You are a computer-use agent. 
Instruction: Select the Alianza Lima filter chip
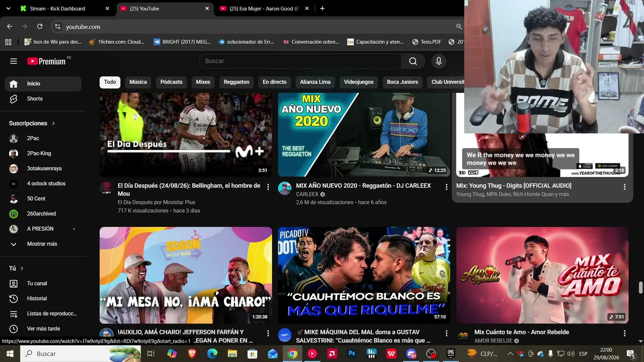315,82
